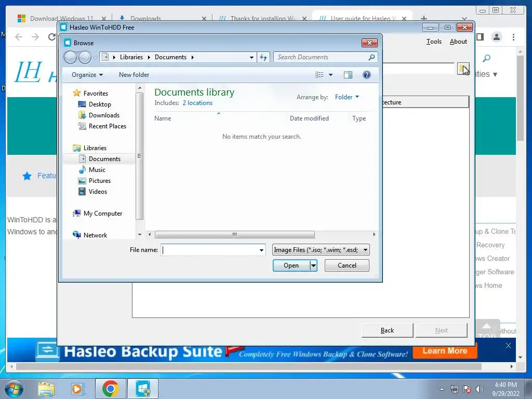Viewport: 532px width, 399px height.
Task: Show the preview pane
Action: tap(348, 75)
